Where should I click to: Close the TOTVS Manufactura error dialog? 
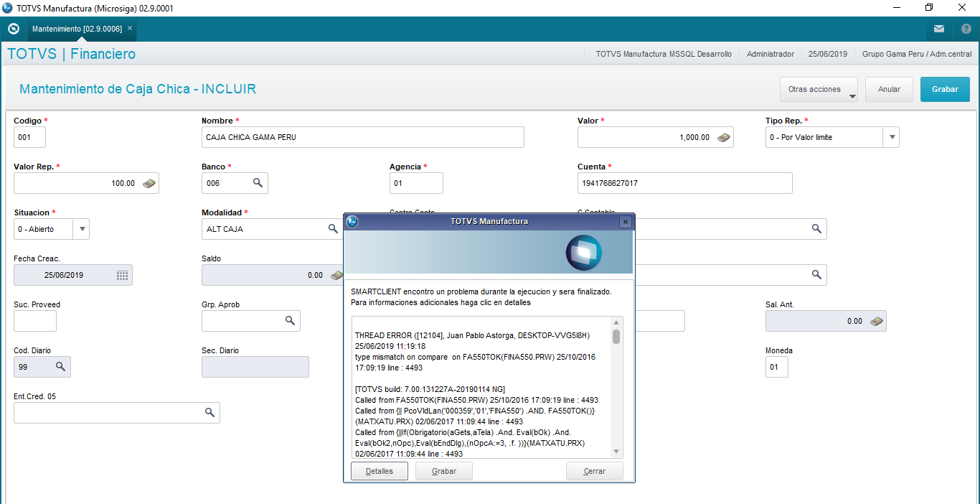(x=626, y=222)
